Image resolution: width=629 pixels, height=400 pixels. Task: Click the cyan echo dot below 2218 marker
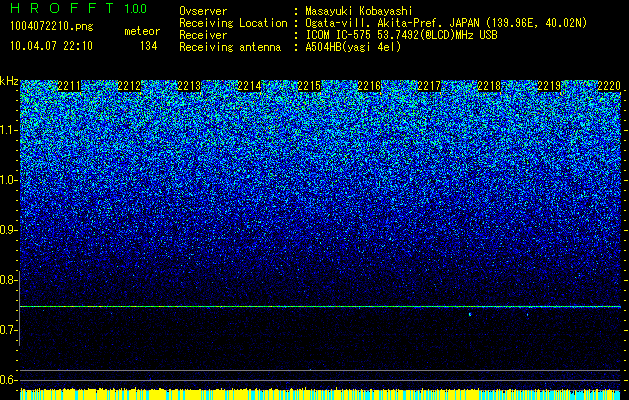tap(470, 314)
